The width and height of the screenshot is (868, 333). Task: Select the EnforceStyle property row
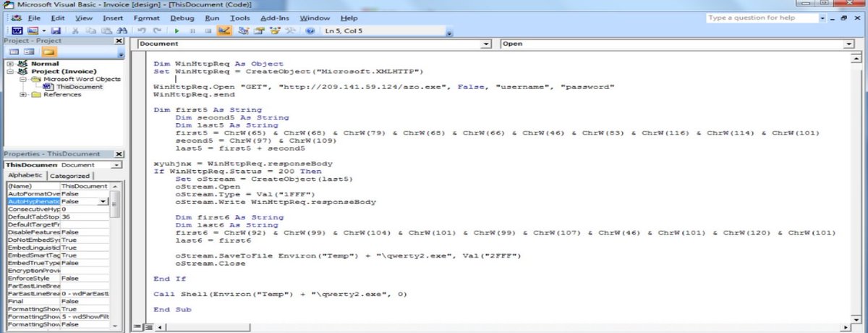[58, 277]
